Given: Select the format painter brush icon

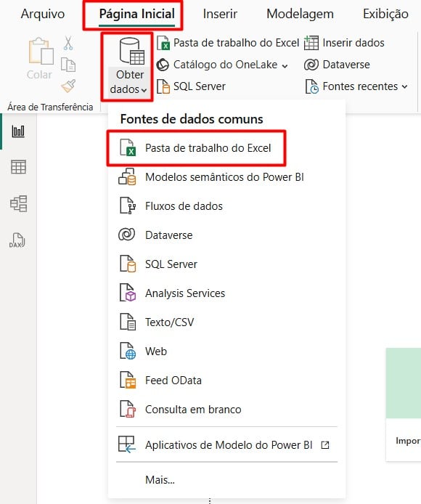Looking at the screenshot, I should (x=68, y=86).
